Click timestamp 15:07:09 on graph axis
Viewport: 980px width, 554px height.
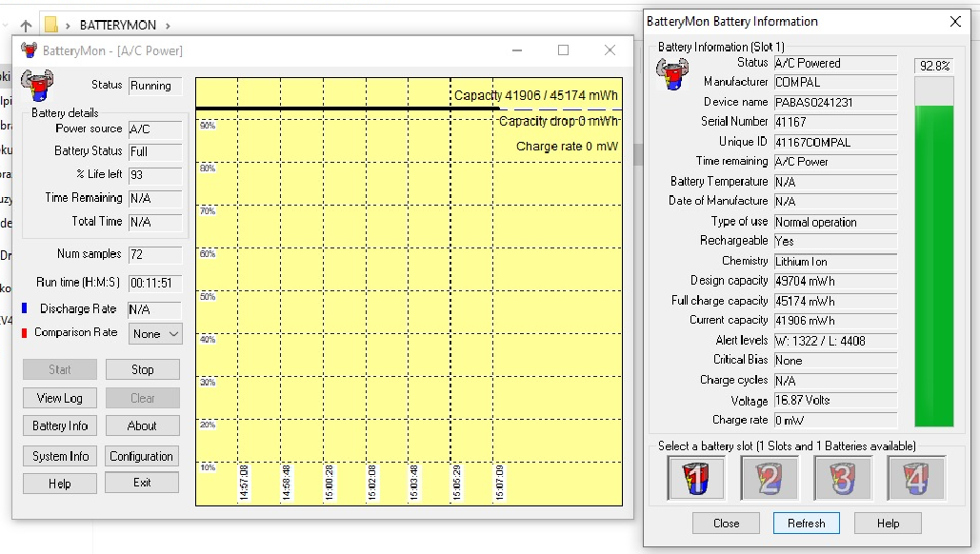[x=499, y=483]
